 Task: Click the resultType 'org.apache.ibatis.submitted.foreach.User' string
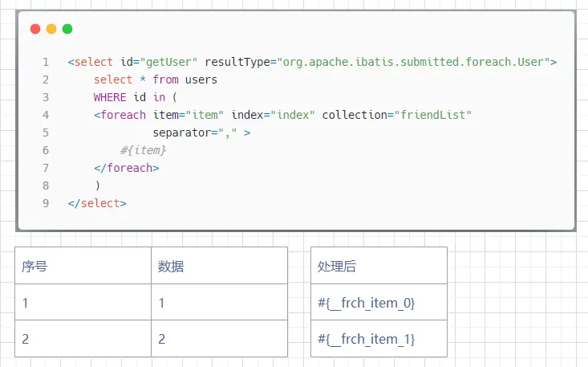(x=414, y=62)
